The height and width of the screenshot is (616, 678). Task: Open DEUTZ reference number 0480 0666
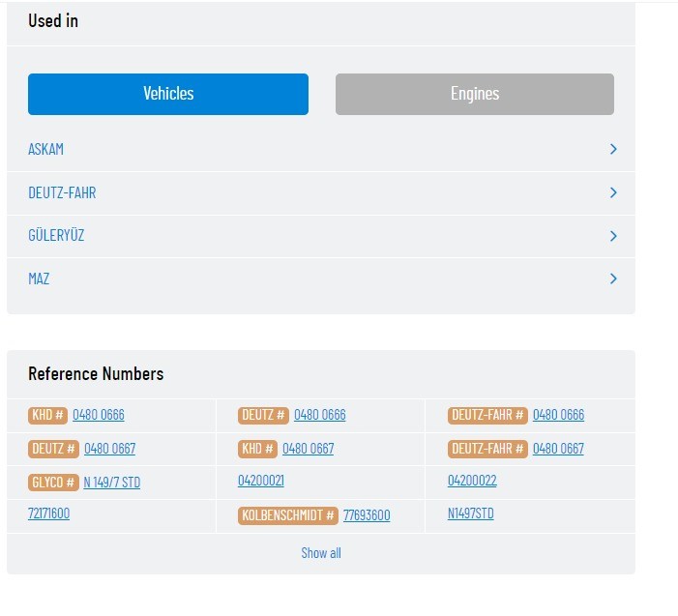pos(319,415)
